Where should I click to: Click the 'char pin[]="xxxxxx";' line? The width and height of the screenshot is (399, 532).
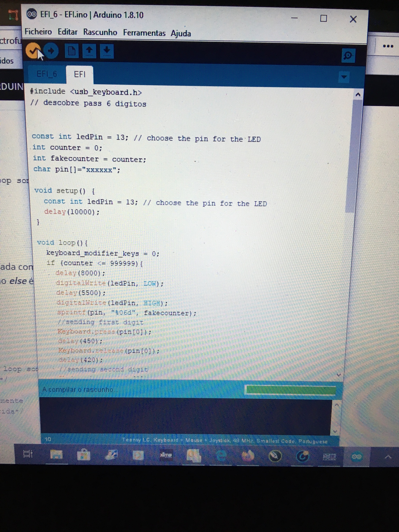coord(77,169)
